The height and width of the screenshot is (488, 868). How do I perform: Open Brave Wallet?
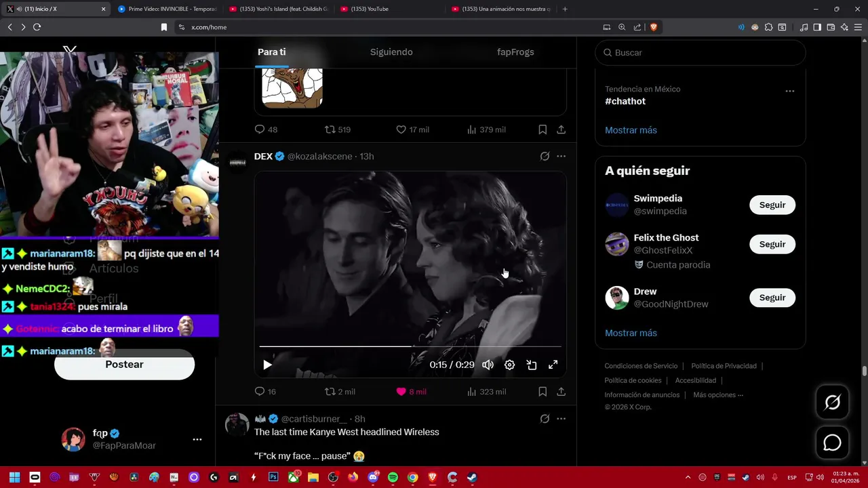[831, 27]
